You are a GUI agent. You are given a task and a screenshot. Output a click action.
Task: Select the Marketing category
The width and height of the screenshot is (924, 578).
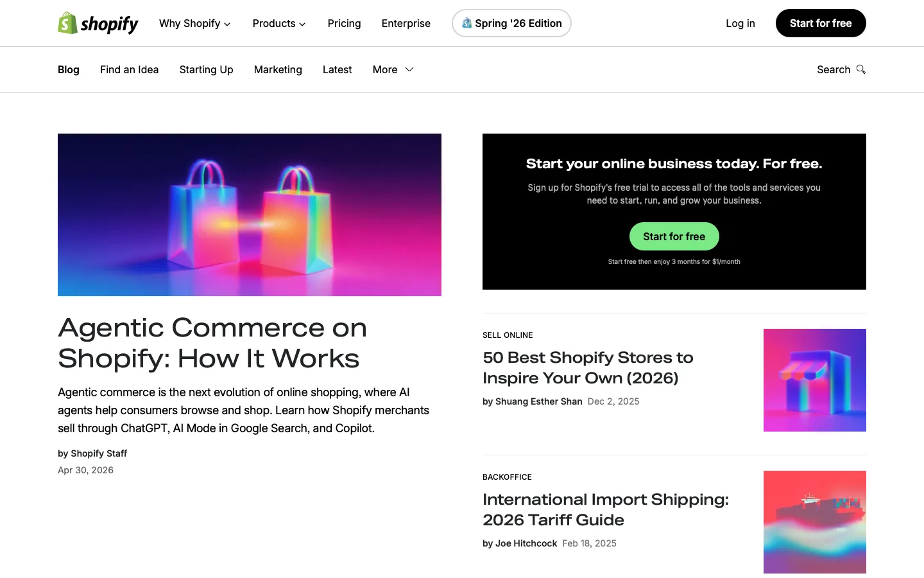tap(278, 69)
